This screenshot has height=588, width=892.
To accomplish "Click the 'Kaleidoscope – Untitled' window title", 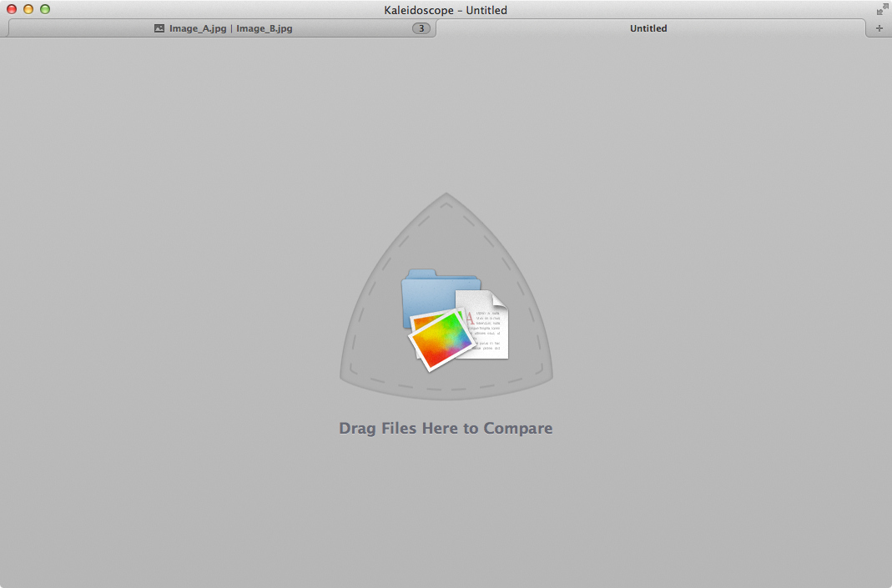I will (x=446, y=10).
